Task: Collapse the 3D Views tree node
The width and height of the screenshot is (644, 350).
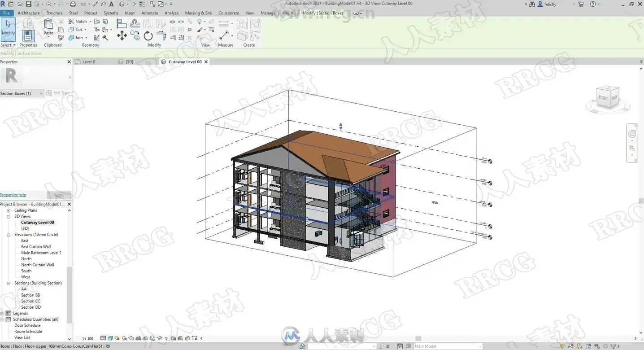Action: pos(9,216)
